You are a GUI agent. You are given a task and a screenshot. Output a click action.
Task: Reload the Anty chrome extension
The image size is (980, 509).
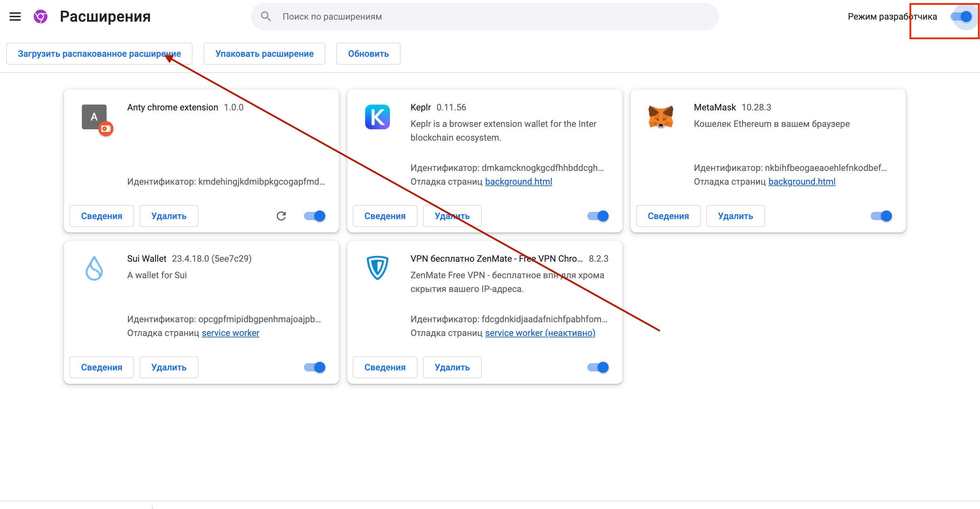pyautogui.click(x=281, y=216)
